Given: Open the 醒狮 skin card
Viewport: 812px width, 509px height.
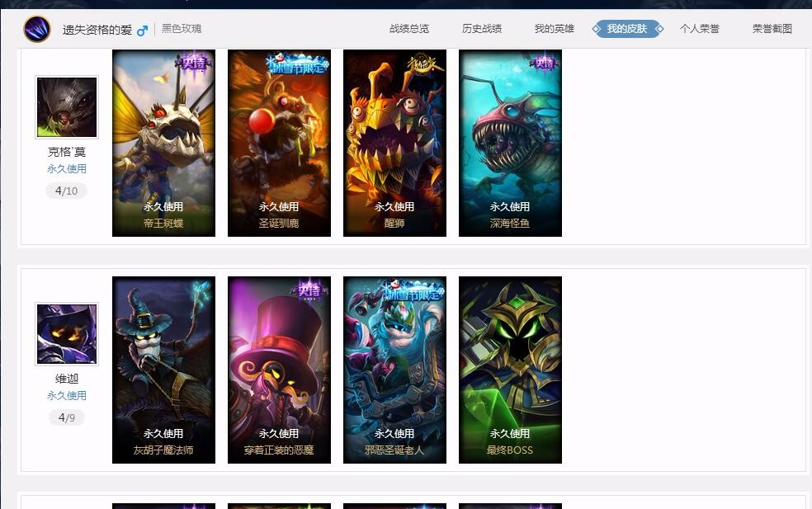Looking at the screenshot, I should [394, 143].
